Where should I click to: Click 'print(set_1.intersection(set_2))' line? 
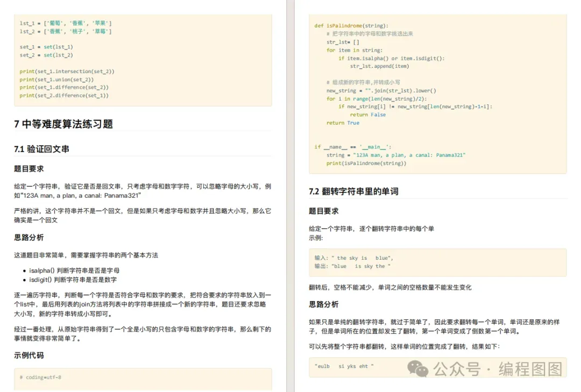[67, 71]
